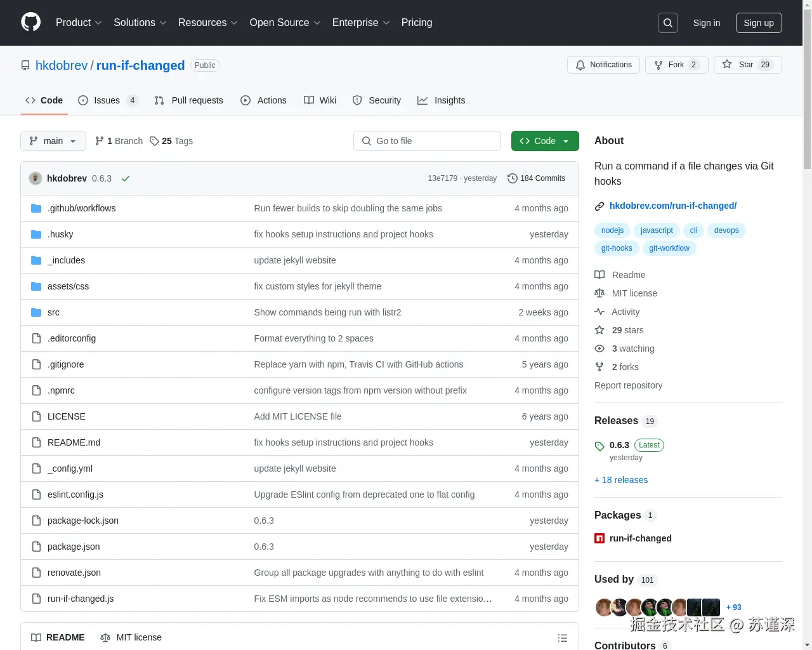The height and width of the screenshot is (650, 812).
Task: Open the green Code dropdown button
Action: point(545,141)
